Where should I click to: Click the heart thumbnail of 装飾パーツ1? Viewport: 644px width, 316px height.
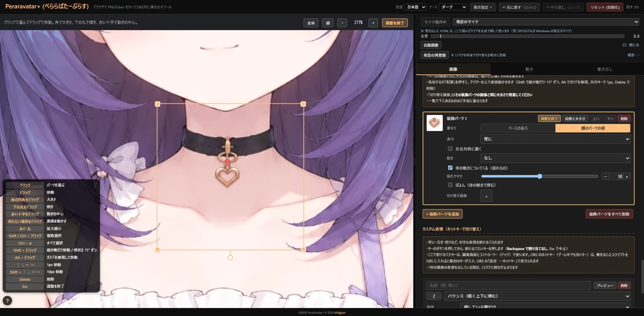435,123
